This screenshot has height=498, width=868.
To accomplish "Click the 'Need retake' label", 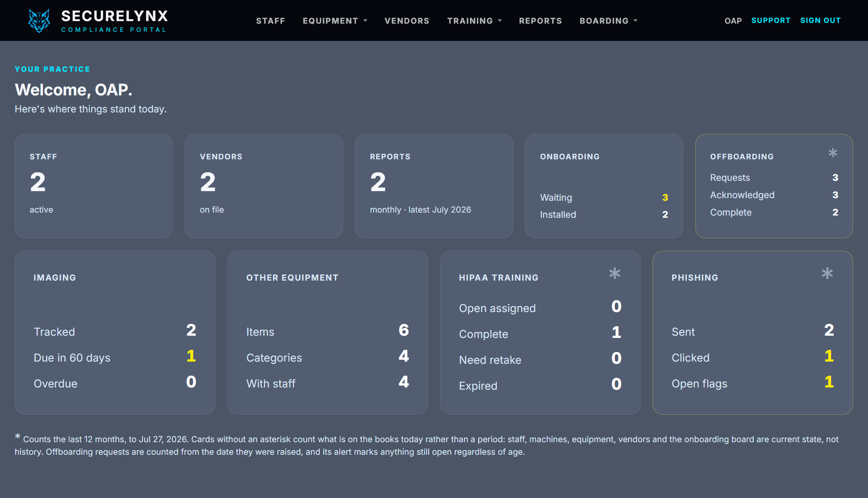I will point(490,360).
